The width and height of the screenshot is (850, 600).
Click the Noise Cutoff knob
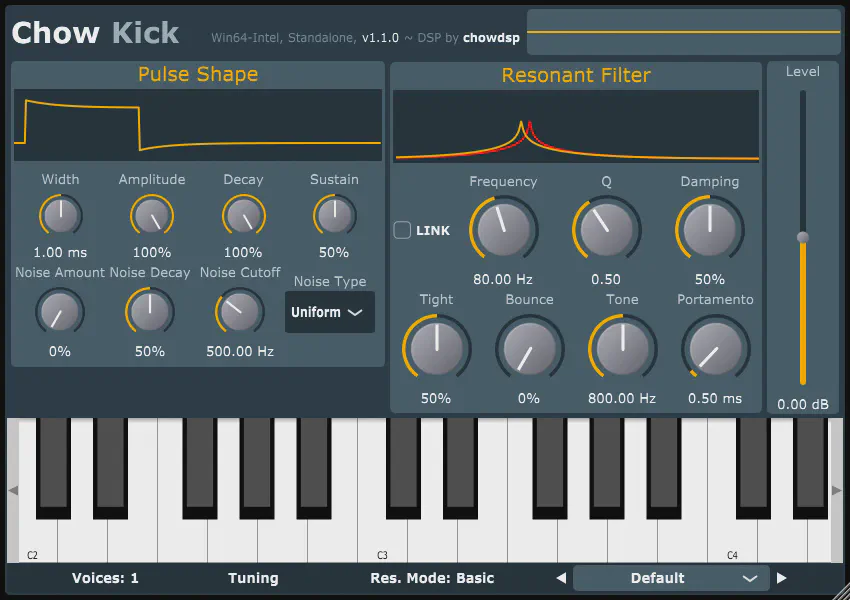point(239,312)
